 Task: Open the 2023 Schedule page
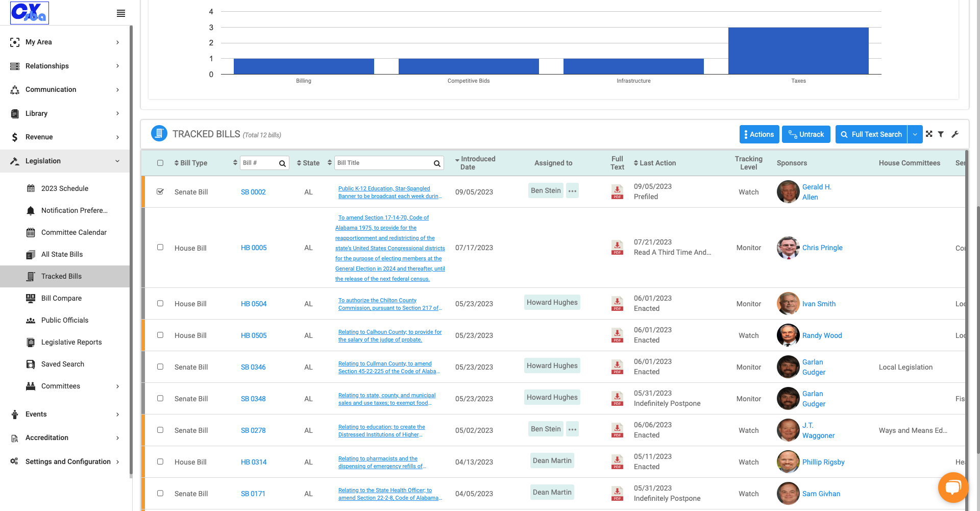click(65, 188)
